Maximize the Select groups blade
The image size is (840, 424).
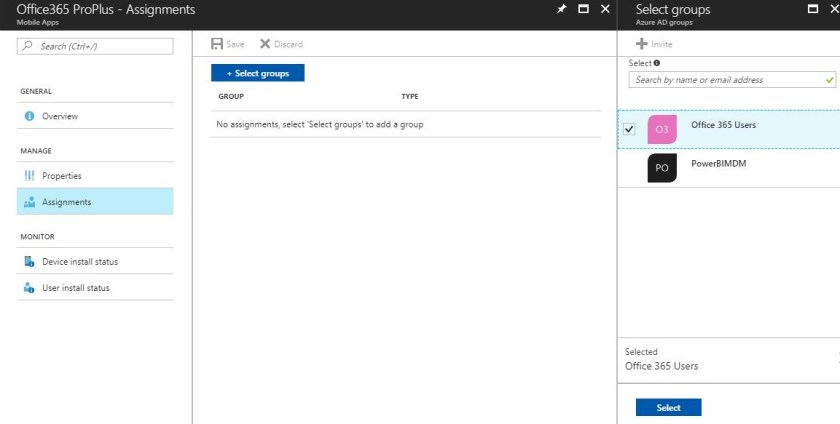click(x=813, y=9)
